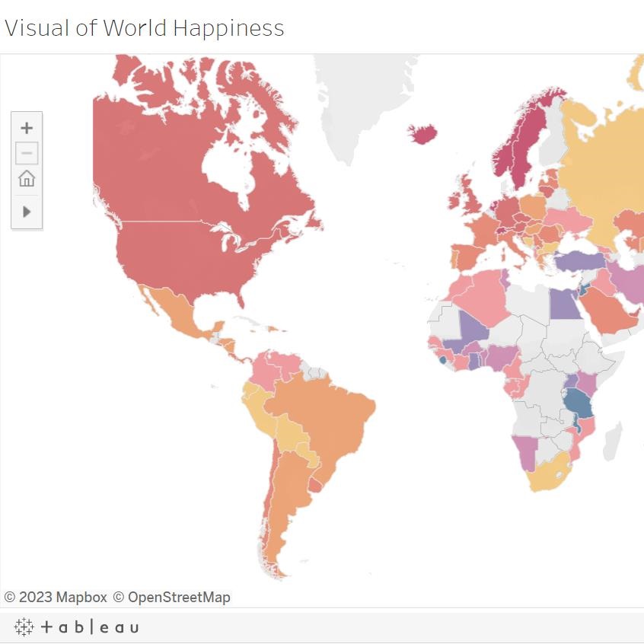Select yellow South Africa on the map

pos(550,473)
